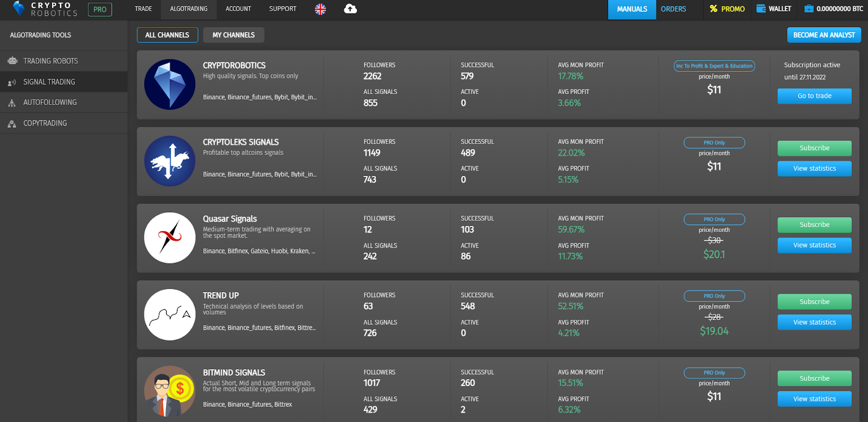Subscribe to TREND UP channel
The width and height of the screenshot is (868, 422).
[814, 302]
